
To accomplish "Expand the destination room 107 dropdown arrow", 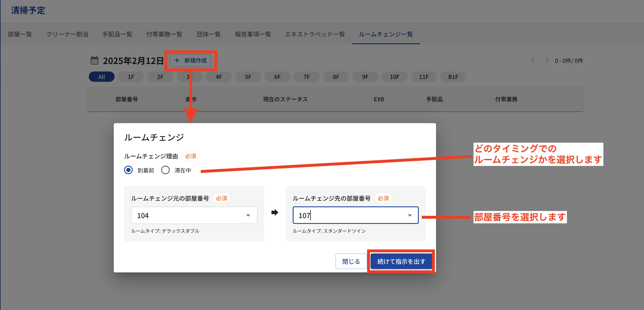I will tap(410, 216).
